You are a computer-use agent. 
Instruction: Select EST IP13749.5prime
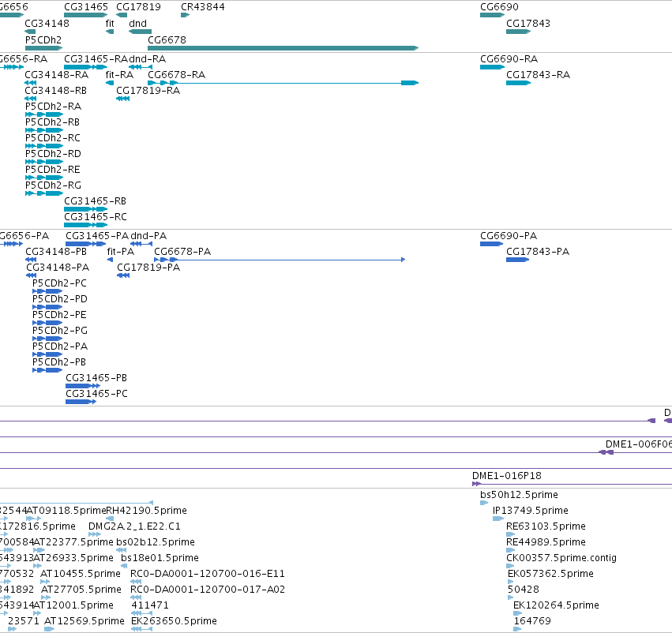coord(531,511)
